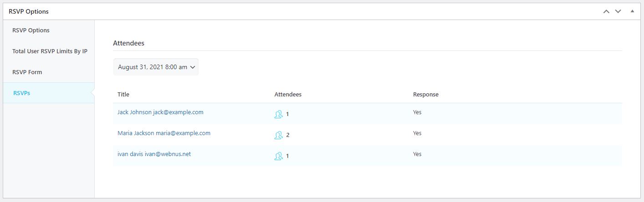Click the ivan davis RSVP link
The image size is (644, 202).
pyautogui.click(x=154, y=154)
